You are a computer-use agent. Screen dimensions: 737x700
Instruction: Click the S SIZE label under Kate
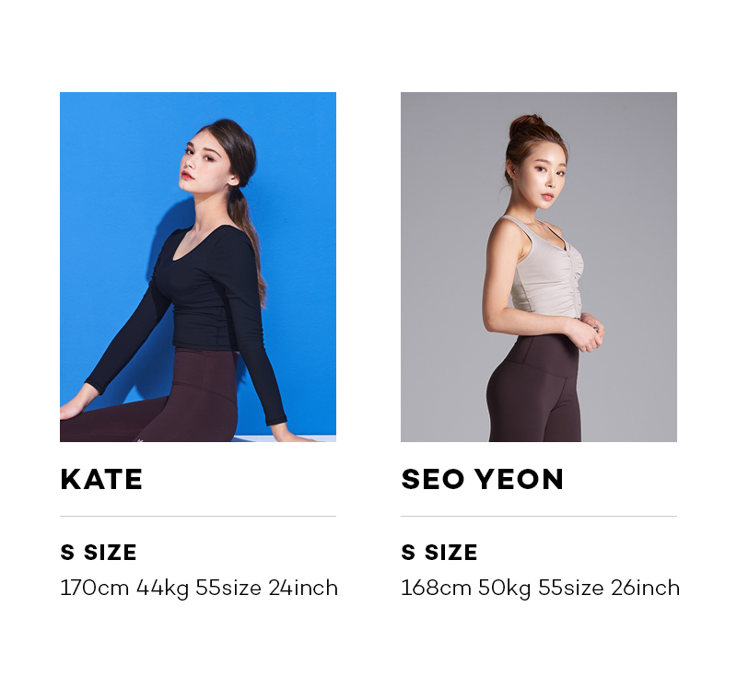click(99, 553)
